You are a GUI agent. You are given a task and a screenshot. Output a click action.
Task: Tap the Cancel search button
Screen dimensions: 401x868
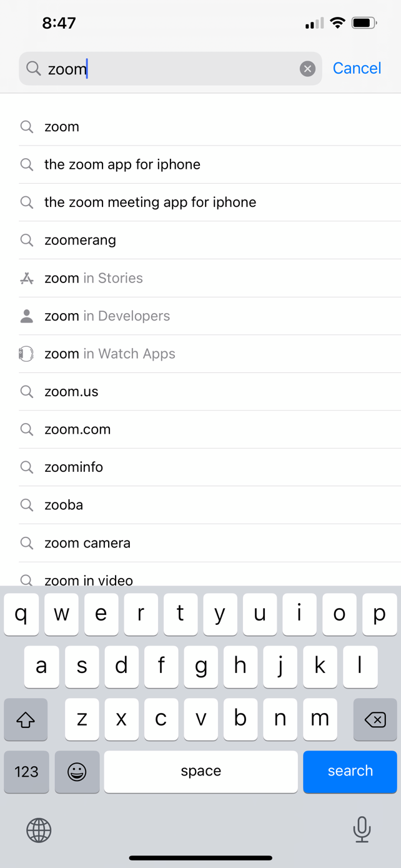point(357,68)
